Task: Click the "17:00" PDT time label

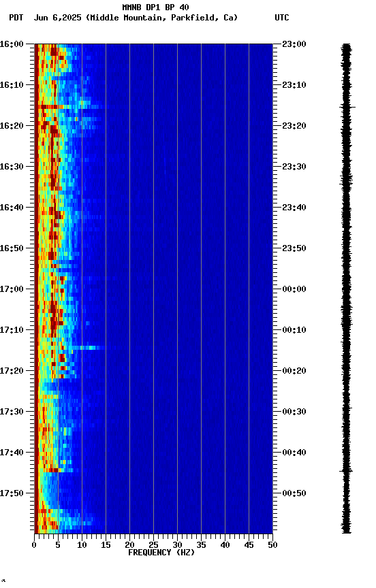Action: coord(12,289)
